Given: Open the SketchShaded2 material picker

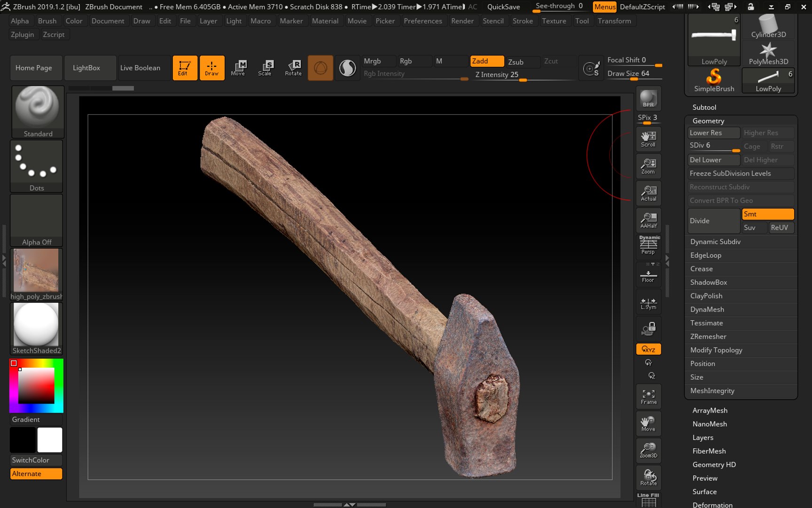Looking at the screenshot, I should point(37,328).
